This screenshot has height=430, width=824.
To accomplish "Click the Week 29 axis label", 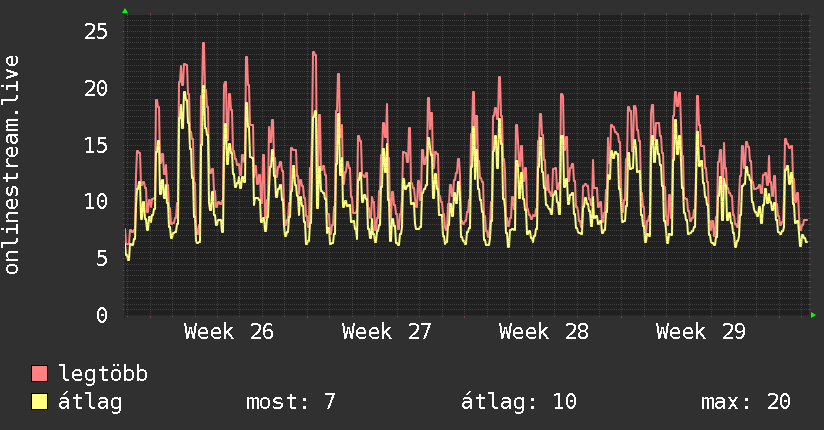I will tap(701, 332).
